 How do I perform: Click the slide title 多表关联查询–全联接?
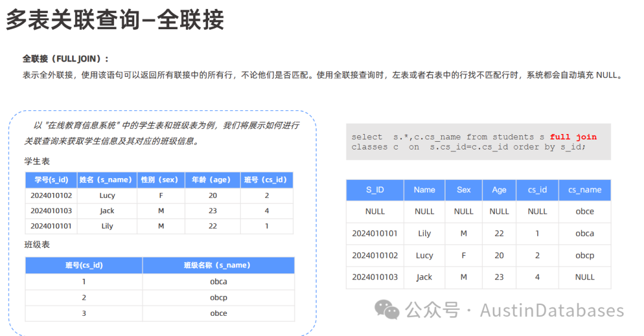(115, 19)
